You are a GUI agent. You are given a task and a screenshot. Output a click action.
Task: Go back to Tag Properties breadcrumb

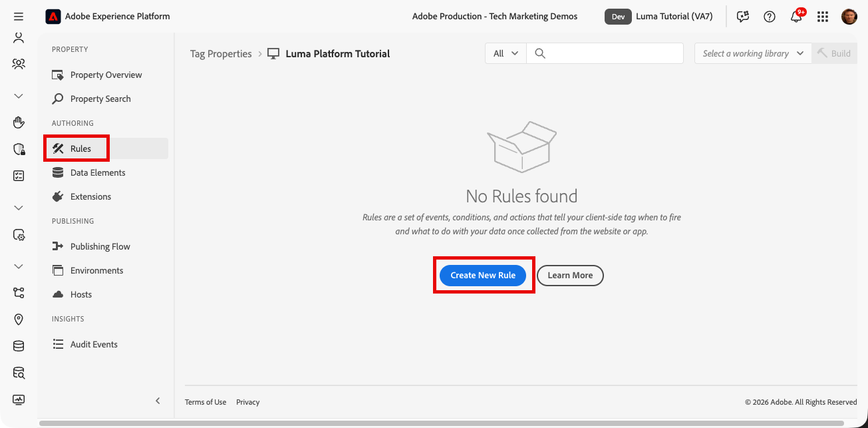tap(221, 54)
